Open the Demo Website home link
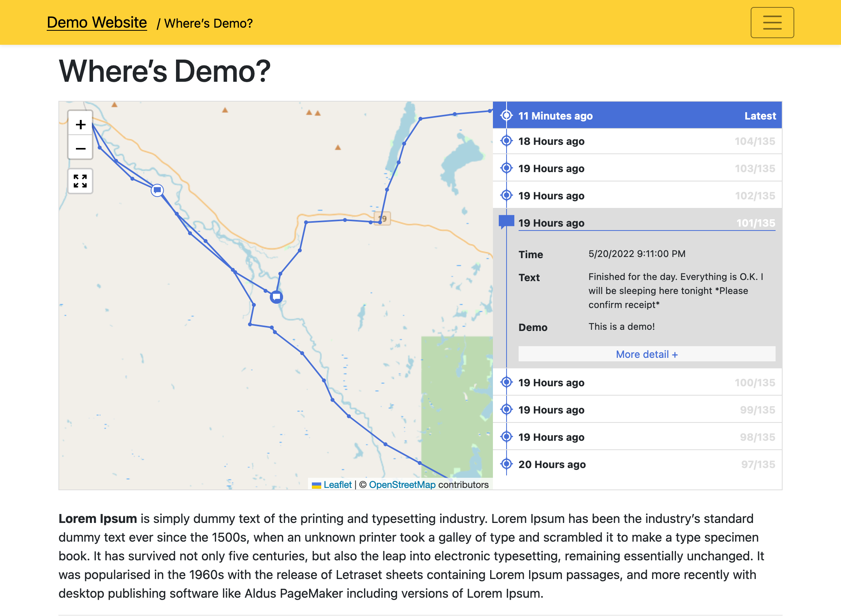The image size is (841, 616). coord(97,23)
